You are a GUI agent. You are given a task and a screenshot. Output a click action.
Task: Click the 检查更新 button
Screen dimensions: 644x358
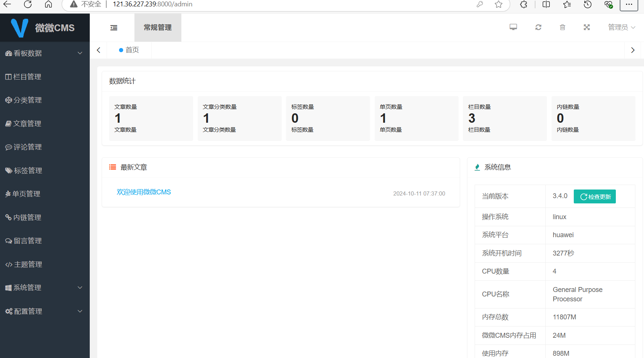tap(594, 197)
